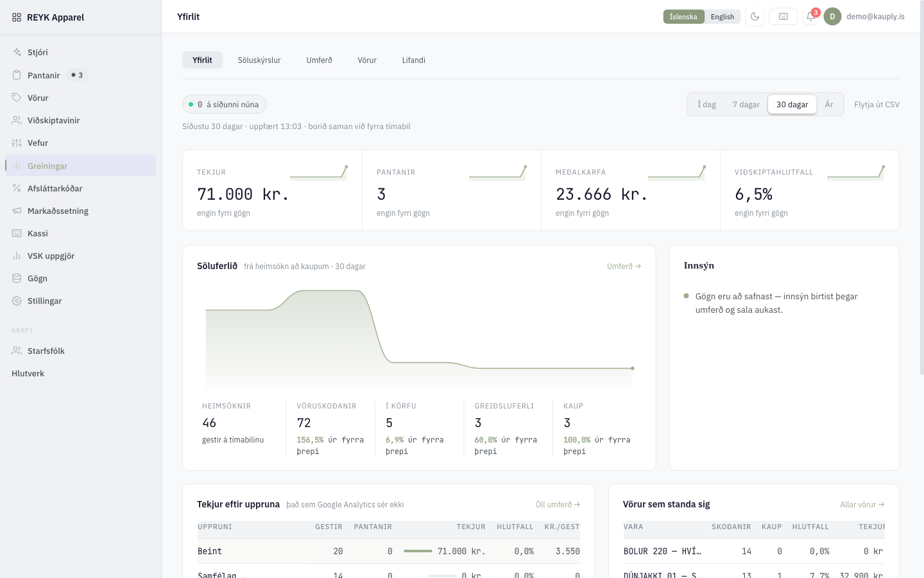Click the Greiningar bar chart icon
This screenshot has height=578, width=924.
click(x=17, y=166)
